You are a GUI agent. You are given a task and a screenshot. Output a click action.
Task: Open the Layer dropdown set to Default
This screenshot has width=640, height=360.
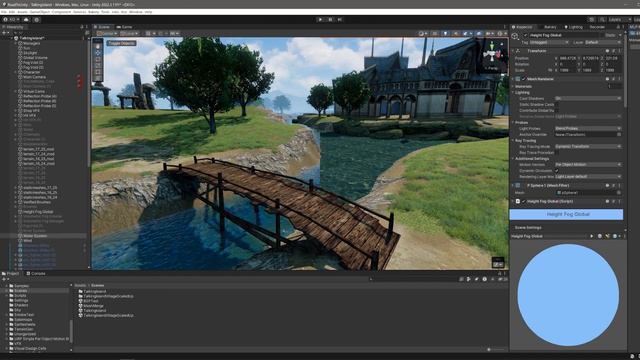603,42
